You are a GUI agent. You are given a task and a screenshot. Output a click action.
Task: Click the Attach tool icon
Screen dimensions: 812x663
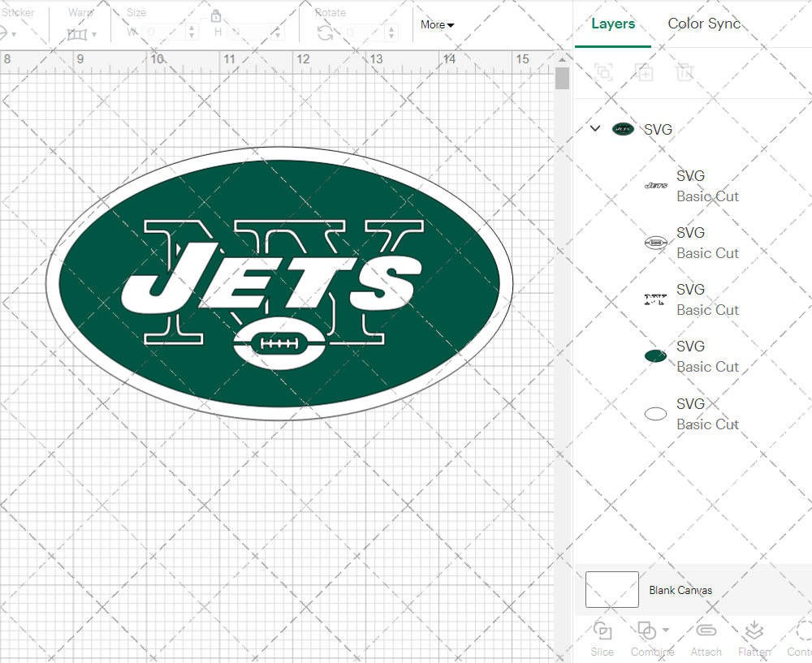[x=706, y=631]
